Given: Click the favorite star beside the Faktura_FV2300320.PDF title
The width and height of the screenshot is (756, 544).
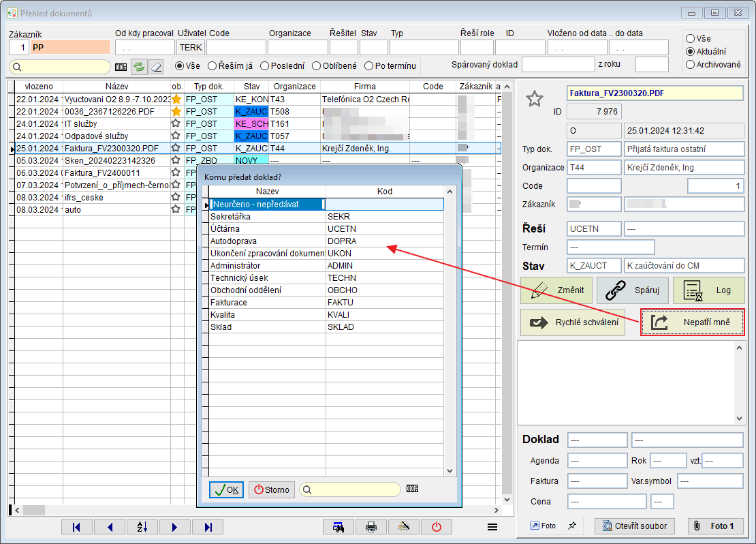Looking at the screenshot, I should (x=534, y=99).
